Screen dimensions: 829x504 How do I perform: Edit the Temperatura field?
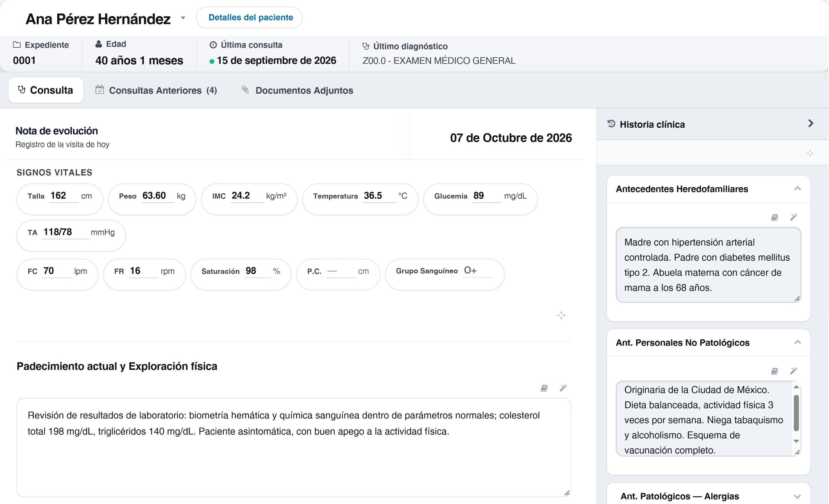point(379,196)
